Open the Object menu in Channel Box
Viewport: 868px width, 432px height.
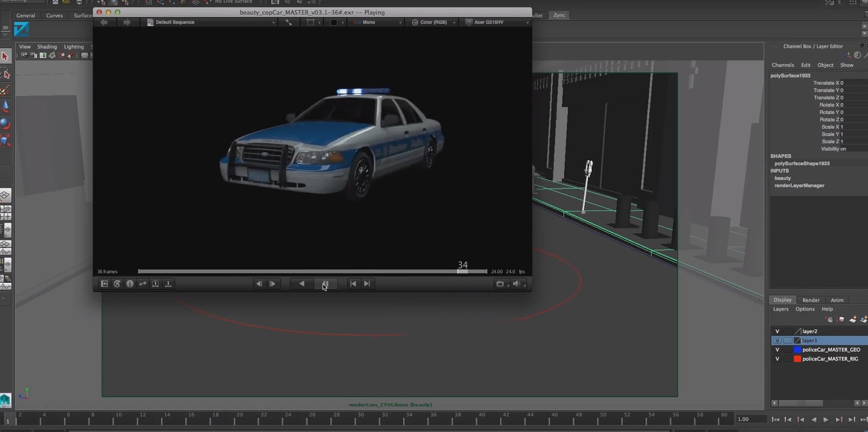tap(826, 65)
